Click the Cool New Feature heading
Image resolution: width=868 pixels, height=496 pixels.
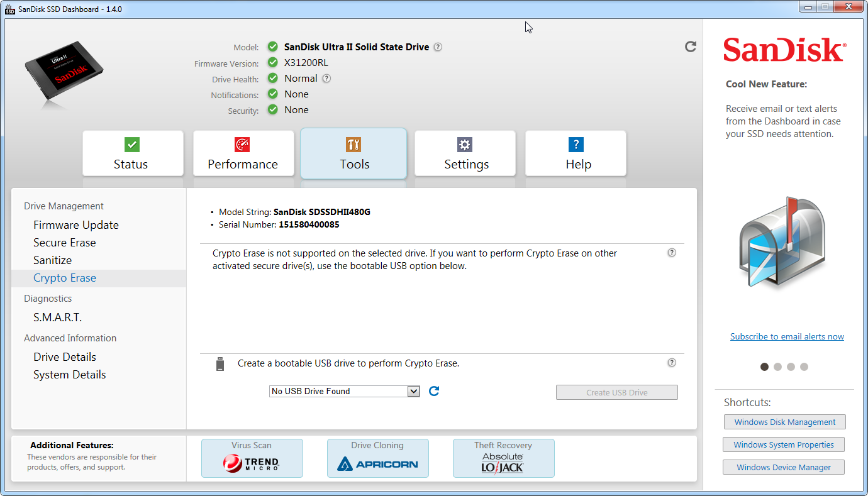(766, 84)
